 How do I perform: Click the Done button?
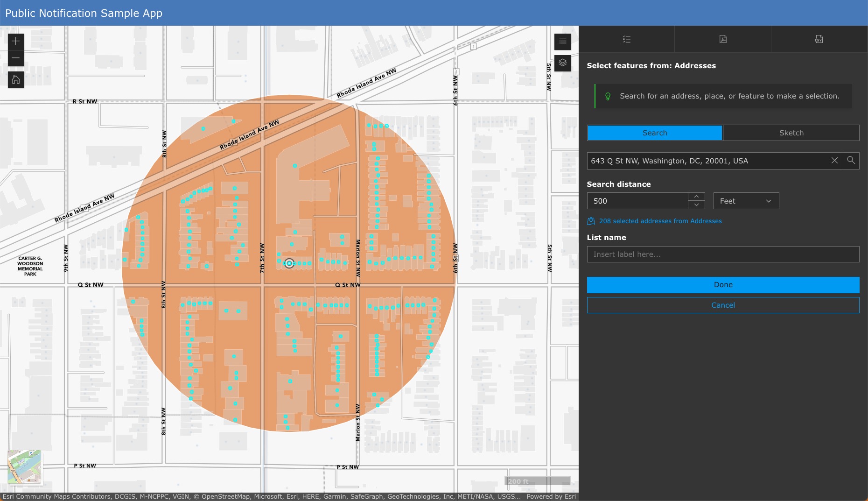coord(723,285)
